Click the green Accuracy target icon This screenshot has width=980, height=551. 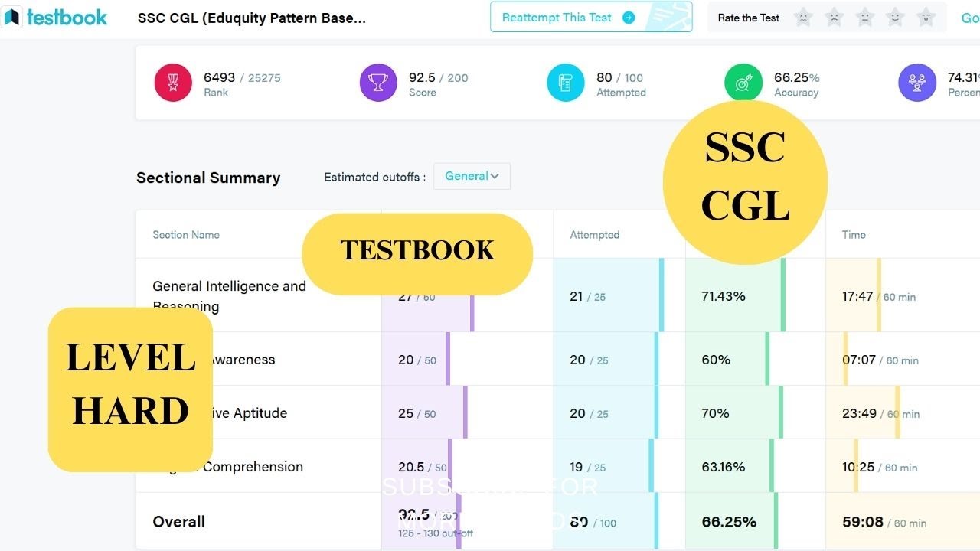click(743, 83)
